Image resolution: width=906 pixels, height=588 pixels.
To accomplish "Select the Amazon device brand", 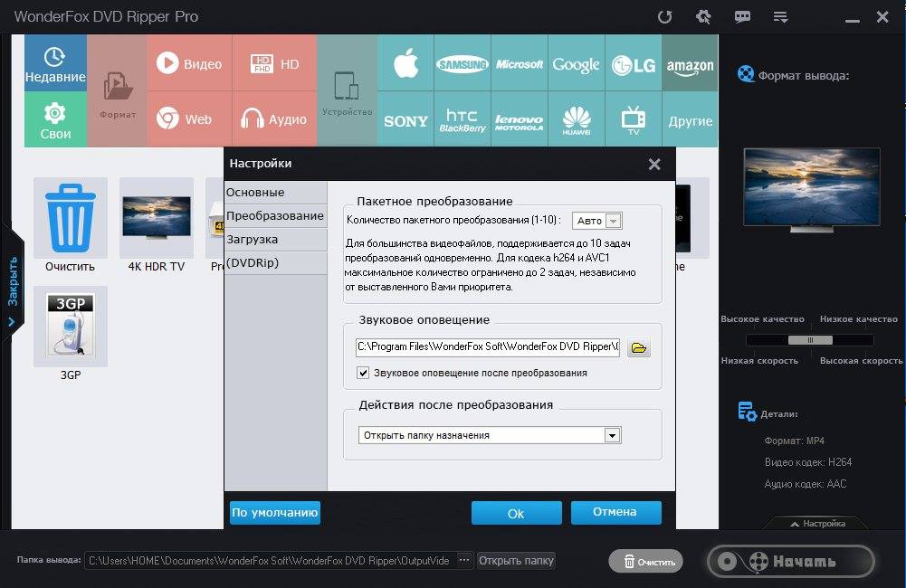I will [x=690, y=63].
